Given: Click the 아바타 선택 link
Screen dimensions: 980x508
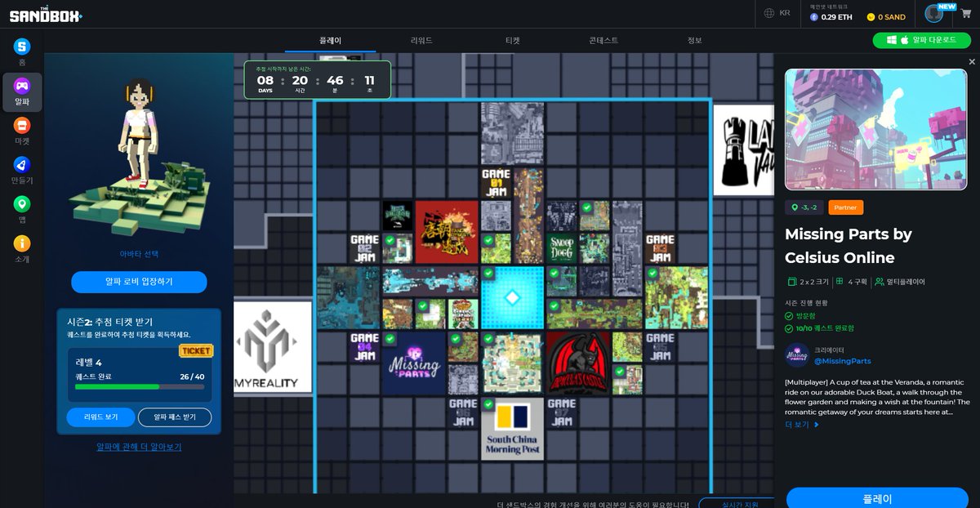Looking at the screenshot, I should click(x=139, y=254).
